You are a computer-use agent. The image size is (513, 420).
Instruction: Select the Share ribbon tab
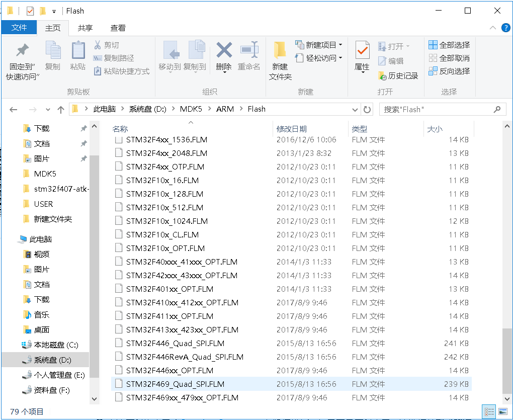coord(85,28)
